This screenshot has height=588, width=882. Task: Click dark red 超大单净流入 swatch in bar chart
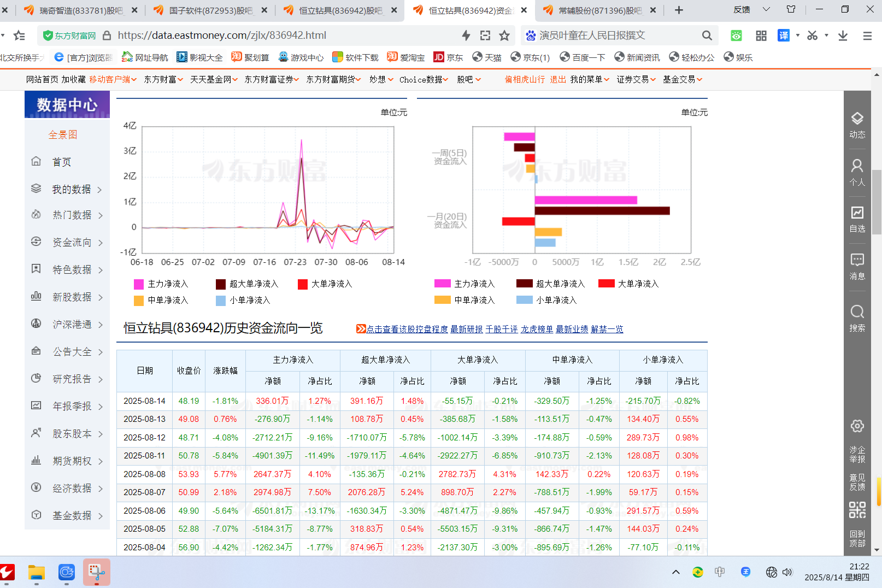(525, 284)
